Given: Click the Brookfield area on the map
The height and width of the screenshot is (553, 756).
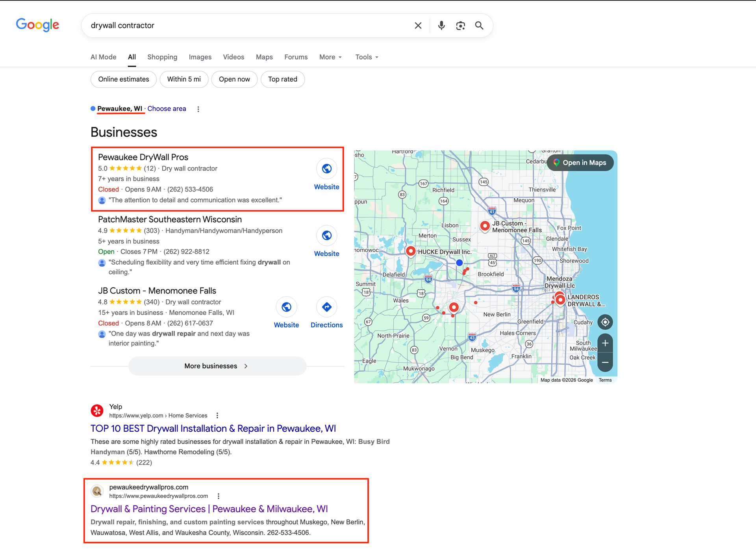Looking at the screenshot, I should pos(491,274).
